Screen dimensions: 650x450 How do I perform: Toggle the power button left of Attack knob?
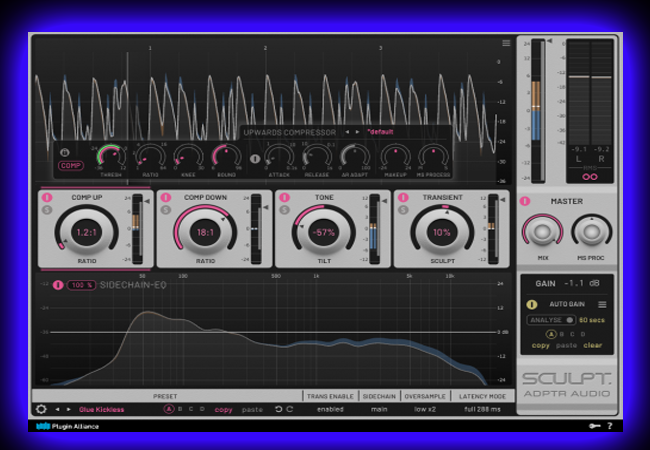tap(255, 159)
